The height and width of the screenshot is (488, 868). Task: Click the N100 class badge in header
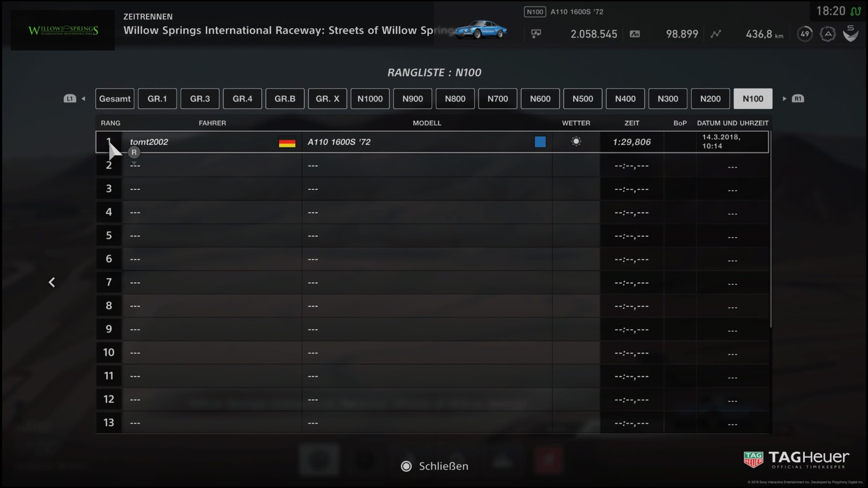(x=535, y=12)
